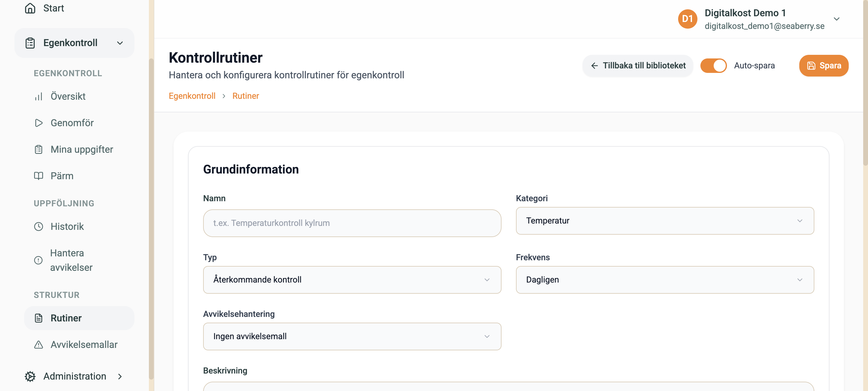868x391 pixels.
Task: Click the Namn input field
Action: (x=352, y=223)
